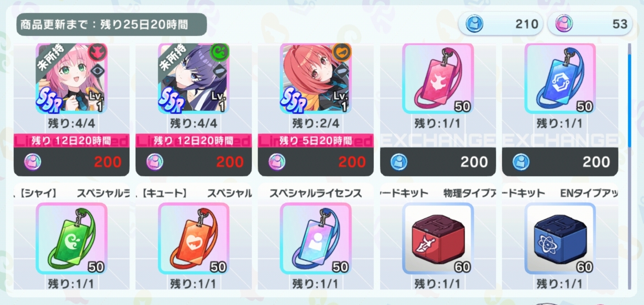Open the blue special license item
The width and height of the screenshot is (644, 305).
tap(560, 78)
